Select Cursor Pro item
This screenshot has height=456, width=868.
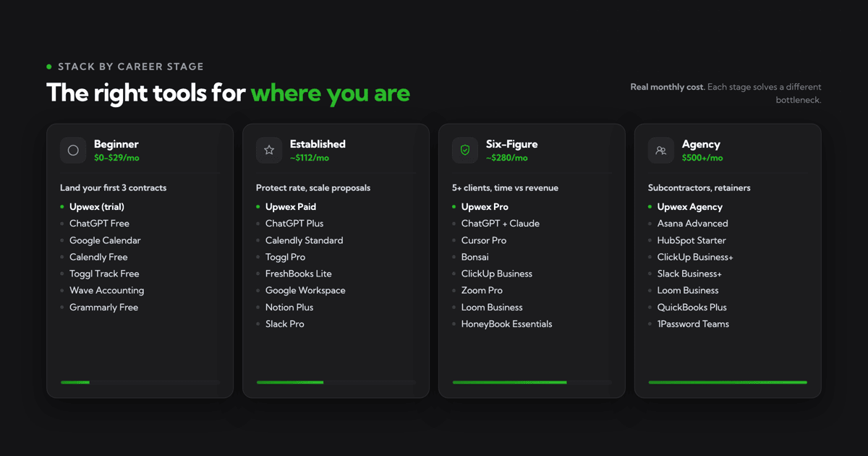click(x=484, y=240)
